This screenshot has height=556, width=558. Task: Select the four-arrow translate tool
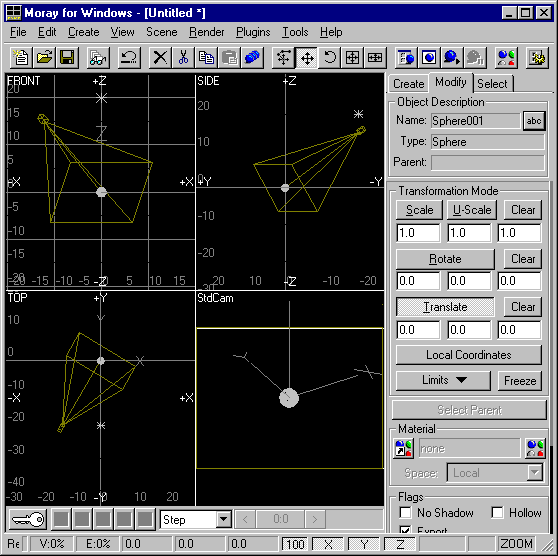tap(306, 57)
